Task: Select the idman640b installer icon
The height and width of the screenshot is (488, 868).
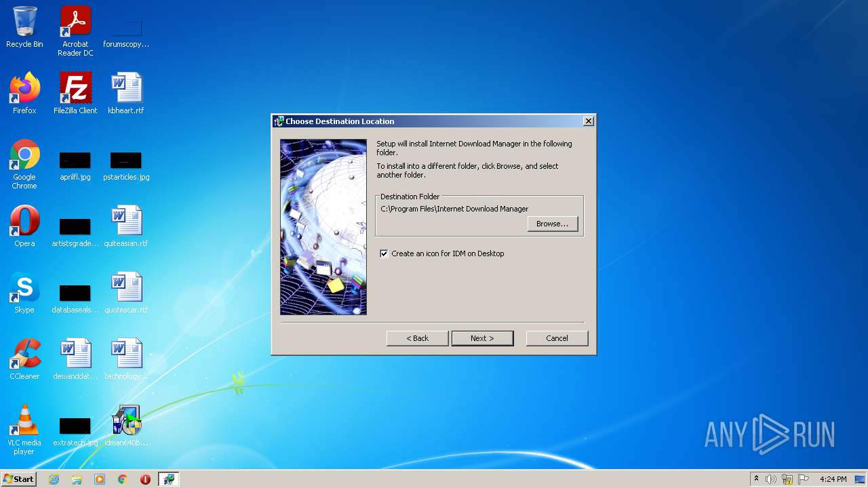Action: click(126, 426)
